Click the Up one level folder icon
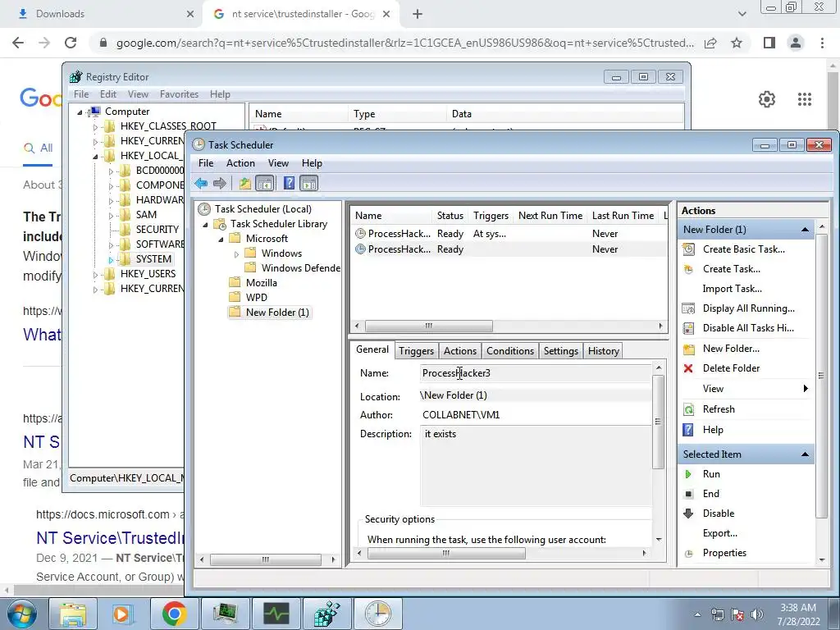The height and width of the screenshot is (630, 840). pyautogui.click(x=244, y=184)
